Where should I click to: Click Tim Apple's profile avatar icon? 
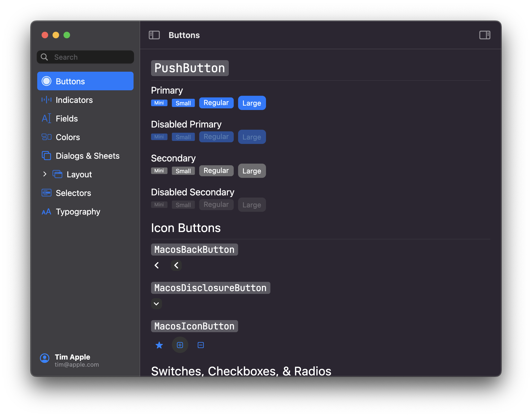pos(45,358)
